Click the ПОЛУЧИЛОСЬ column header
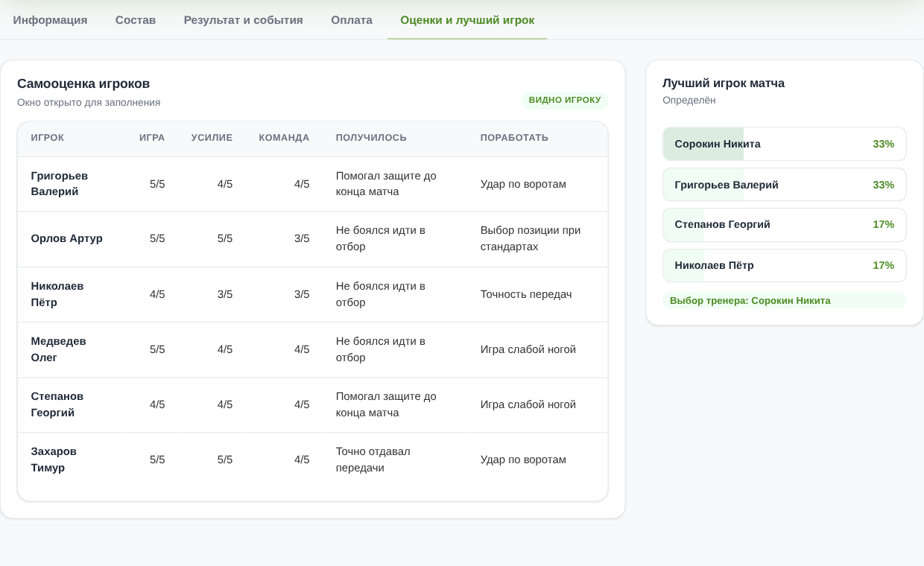Image resolution: width=924 pixels, height=566 pixels. pyautogui.click(x=371, y=138)
